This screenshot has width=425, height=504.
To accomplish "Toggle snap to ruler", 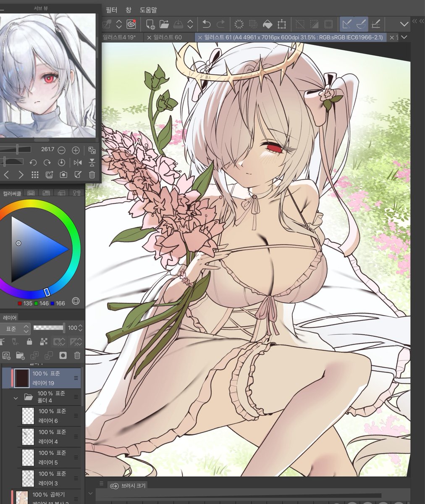I will coord(347,24).
